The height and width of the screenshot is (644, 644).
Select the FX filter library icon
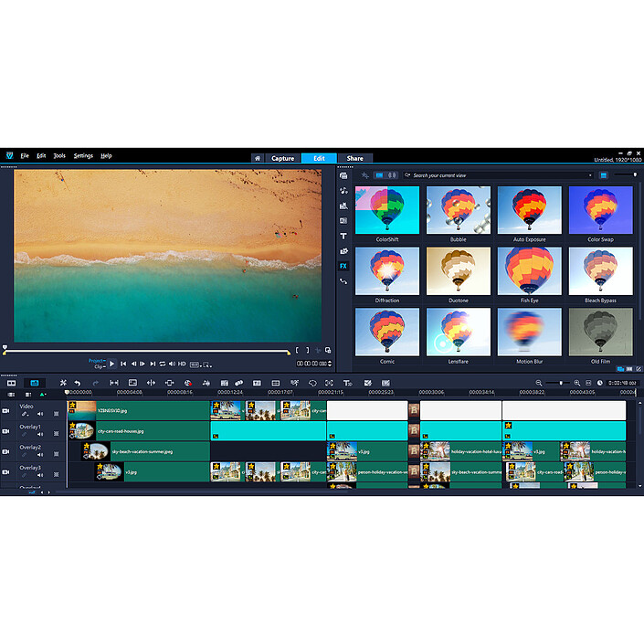[343, 266]
